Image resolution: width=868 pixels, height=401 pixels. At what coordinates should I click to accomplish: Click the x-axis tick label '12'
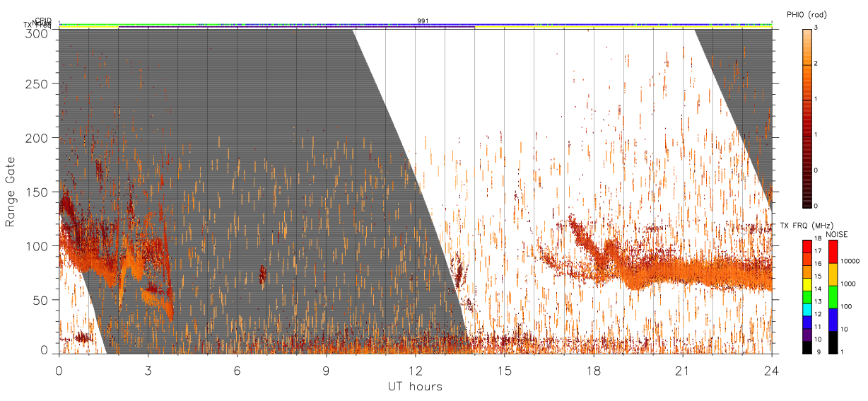(x=415, y=370)
